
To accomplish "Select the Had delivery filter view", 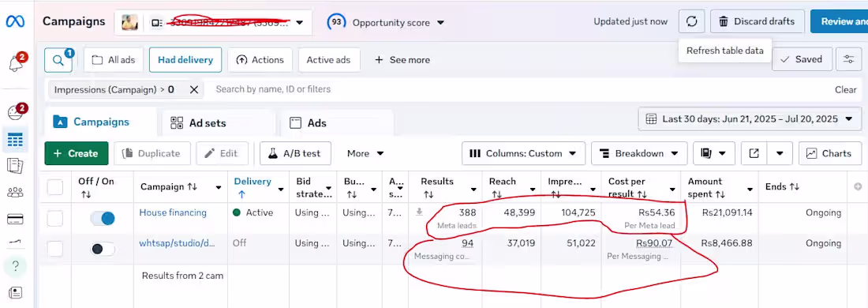I will coord(185,60).
